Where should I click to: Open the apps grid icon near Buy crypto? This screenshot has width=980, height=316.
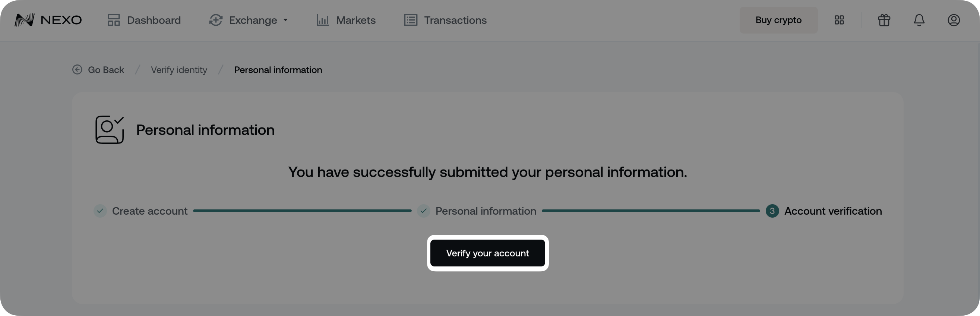click(x=839, y=20)
